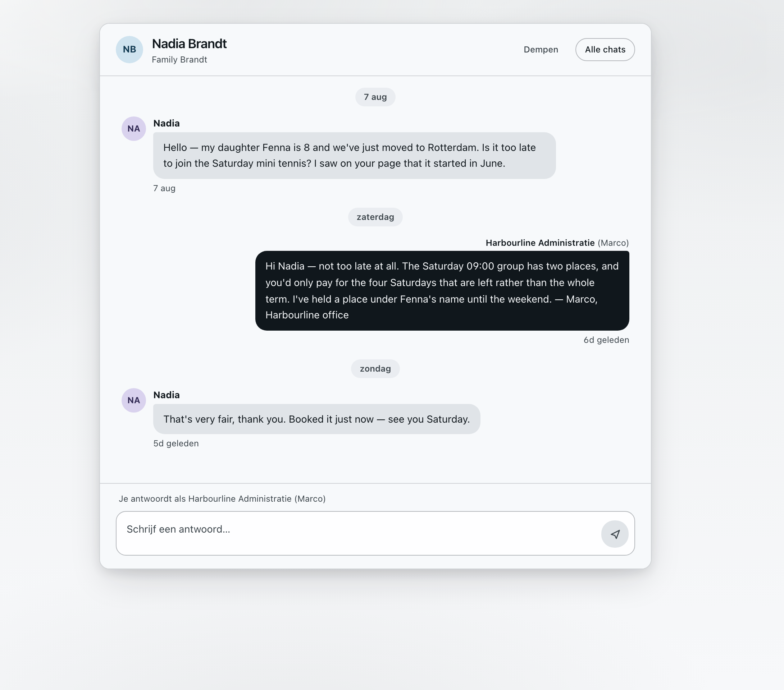Select the 'Booked it just now' message

pyautogui.click(x=316, y=419)
